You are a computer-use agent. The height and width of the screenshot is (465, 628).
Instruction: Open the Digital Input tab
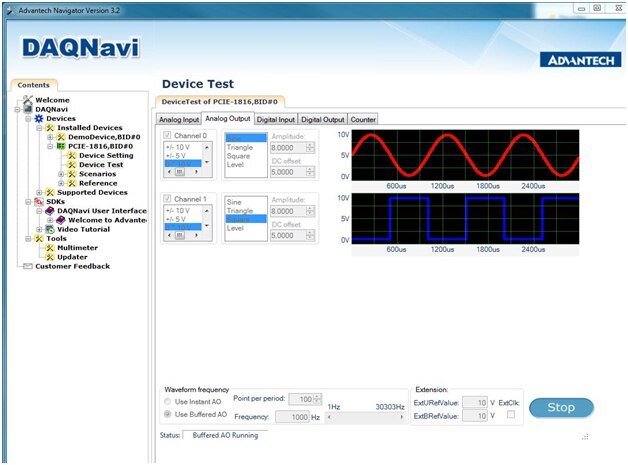[276, 119]
